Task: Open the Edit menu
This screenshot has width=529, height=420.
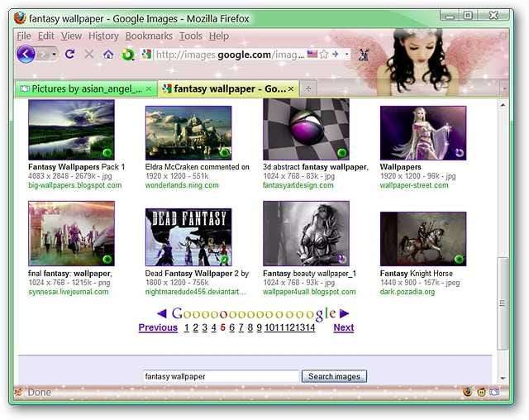Action: click(x=46, y=36)
